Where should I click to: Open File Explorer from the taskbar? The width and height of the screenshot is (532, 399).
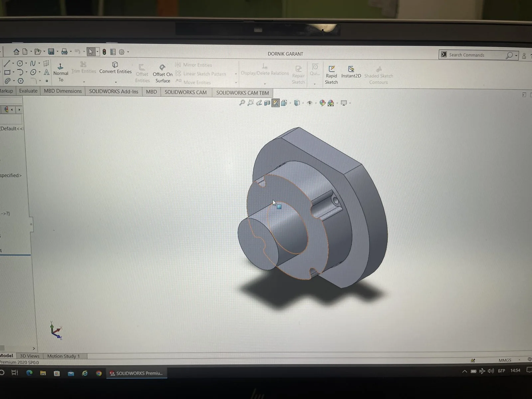click(43, 373)
